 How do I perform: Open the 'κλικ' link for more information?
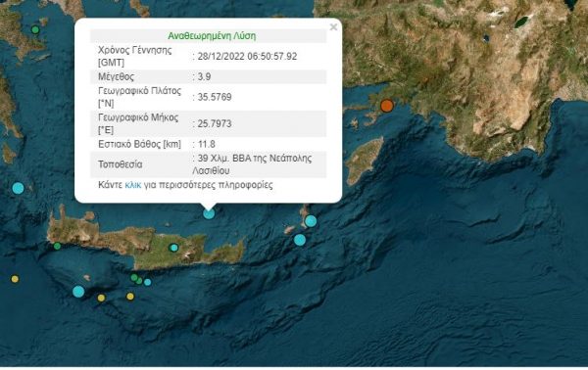132,185
